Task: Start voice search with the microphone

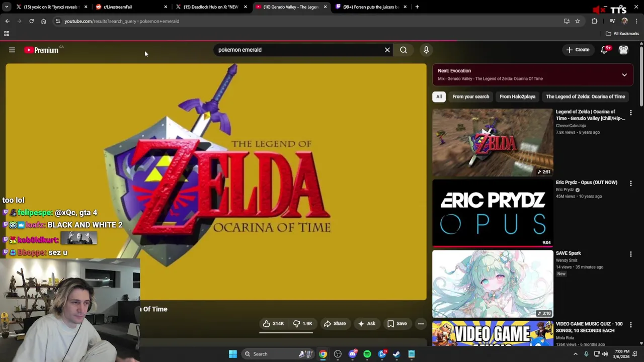Action: click(x=426, y=50)
